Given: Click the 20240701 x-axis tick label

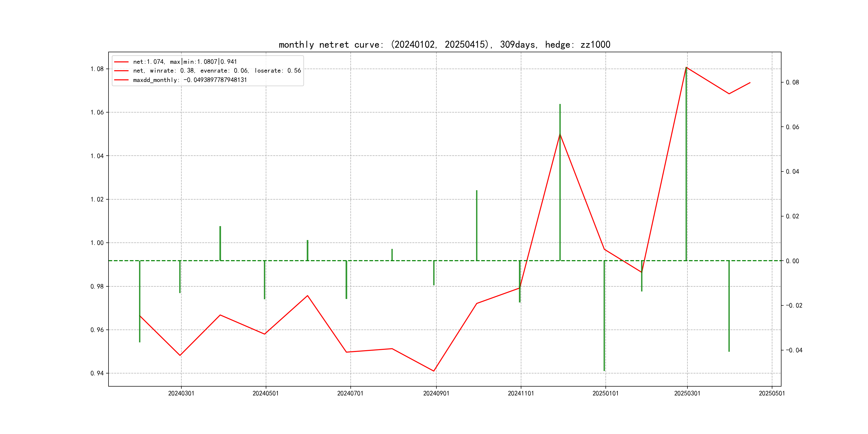Looking at the screenshot, I should [350, 394].
